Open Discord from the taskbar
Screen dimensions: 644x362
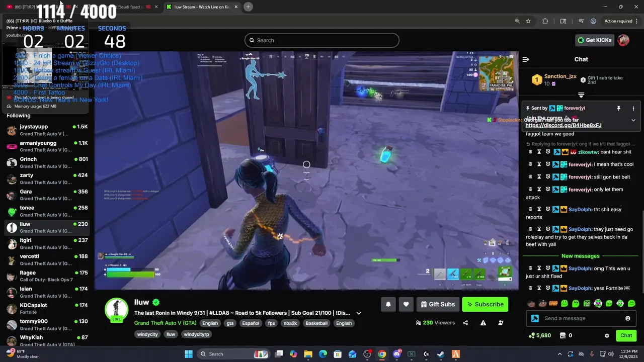[x=397, y=354]
